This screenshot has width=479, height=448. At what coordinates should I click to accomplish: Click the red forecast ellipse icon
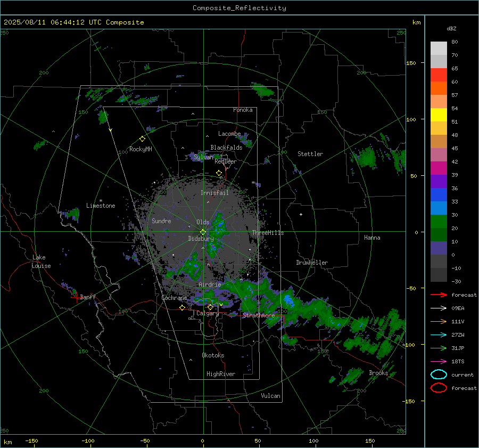coord(439,388)
